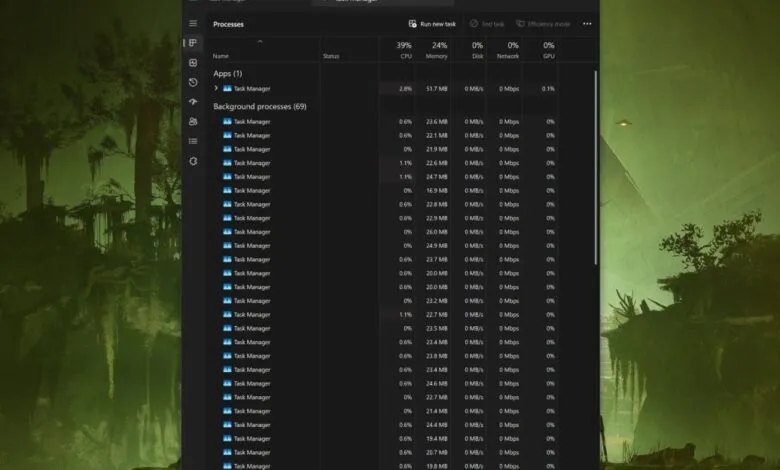Sort by the 0% Disk column header
Image resolution: width=780 pixels, height=470 pixels.
477,50
